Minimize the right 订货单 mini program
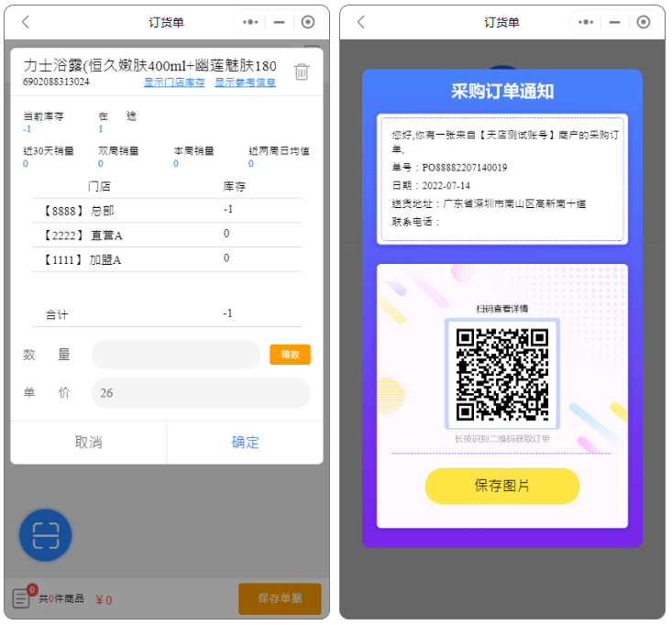This screenshot has width=672, height=625. click(x=614, y=22)
